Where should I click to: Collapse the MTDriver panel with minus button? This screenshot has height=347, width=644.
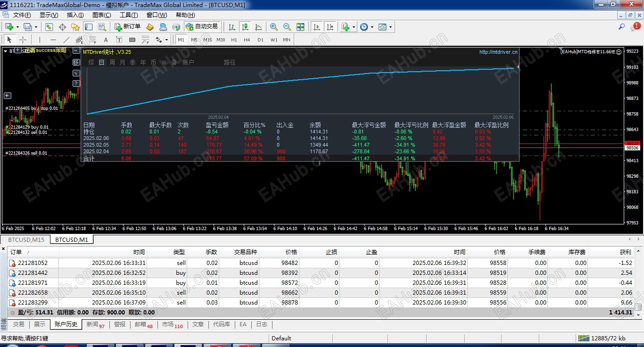coord(76,51)
